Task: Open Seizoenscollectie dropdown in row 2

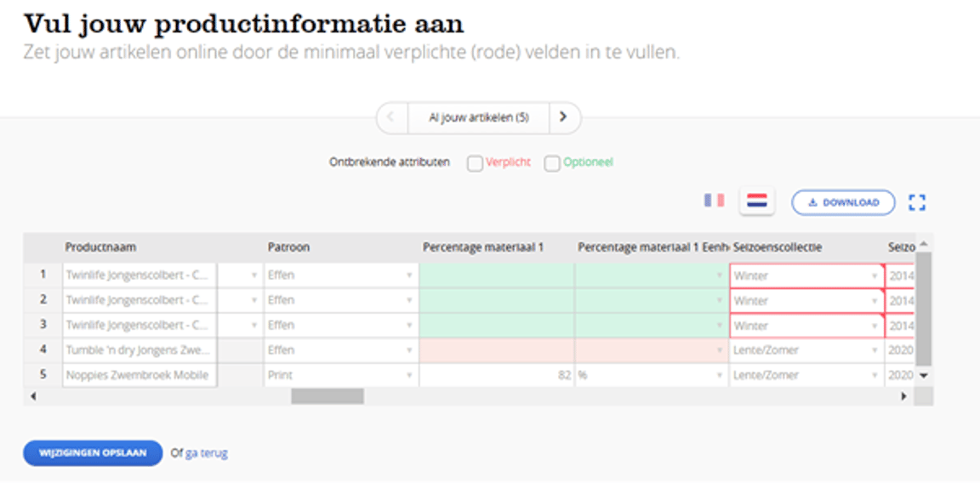Action: [x=874, y=301]
